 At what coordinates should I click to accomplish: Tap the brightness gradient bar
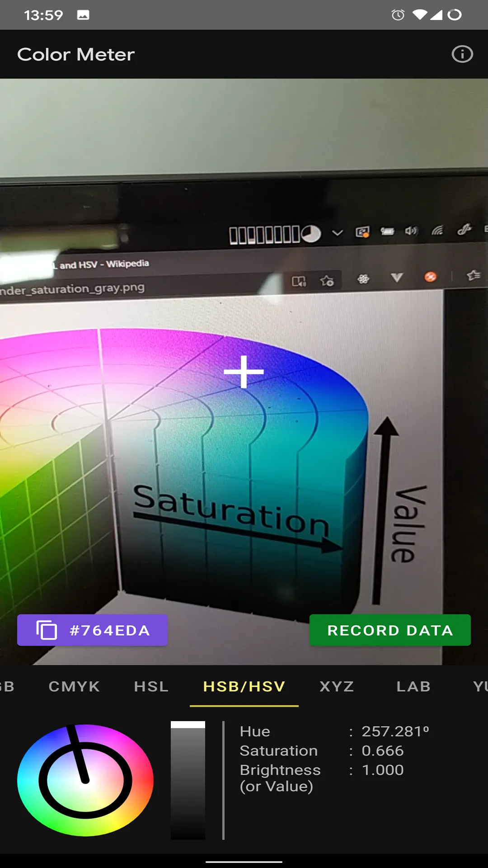188,780
